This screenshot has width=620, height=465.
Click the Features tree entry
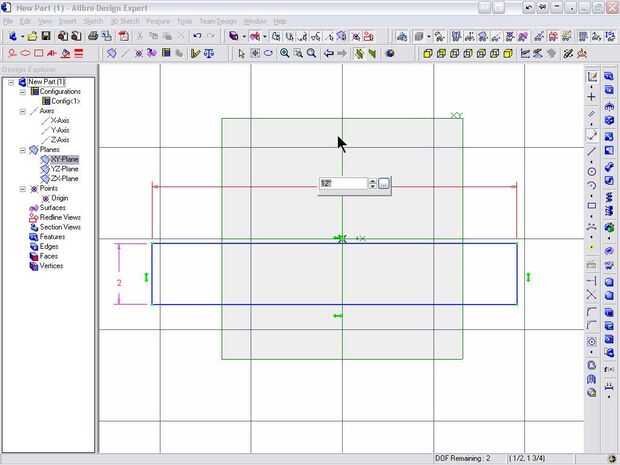52,237
